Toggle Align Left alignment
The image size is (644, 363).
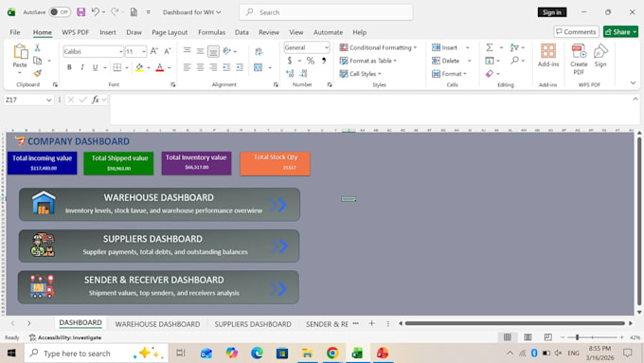click(187, 67)
